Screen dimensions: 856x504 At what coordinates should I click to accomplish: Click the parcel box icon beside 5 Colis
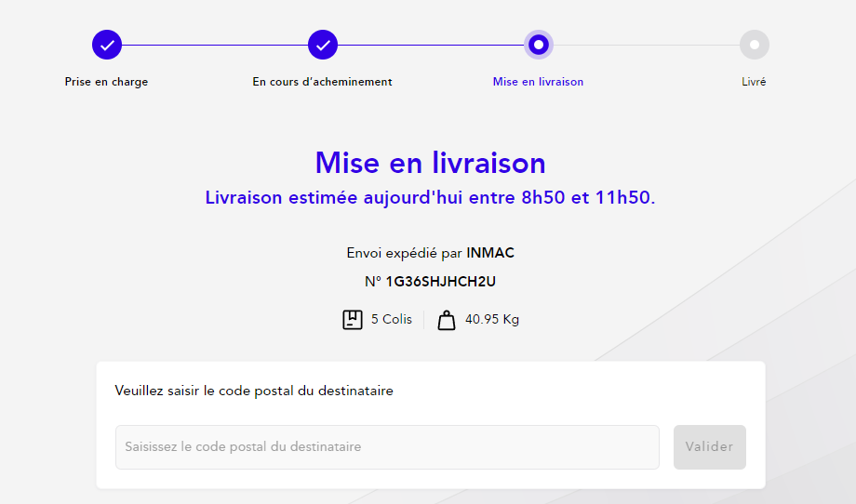(353, 320)
